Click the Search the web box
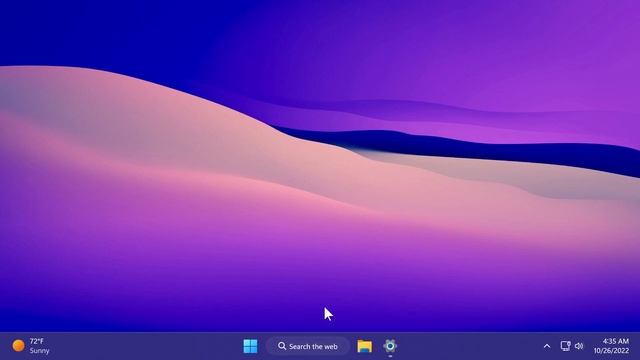The width and height of the screenshot is (640, 360). coord(308,346)
